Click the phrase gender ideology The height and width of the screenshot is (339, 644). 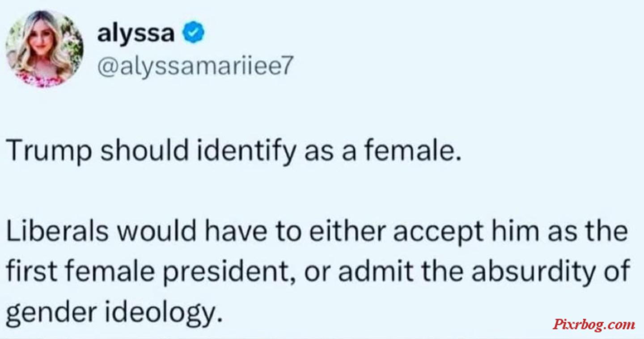pyautogui.click(x=114, y=310)
